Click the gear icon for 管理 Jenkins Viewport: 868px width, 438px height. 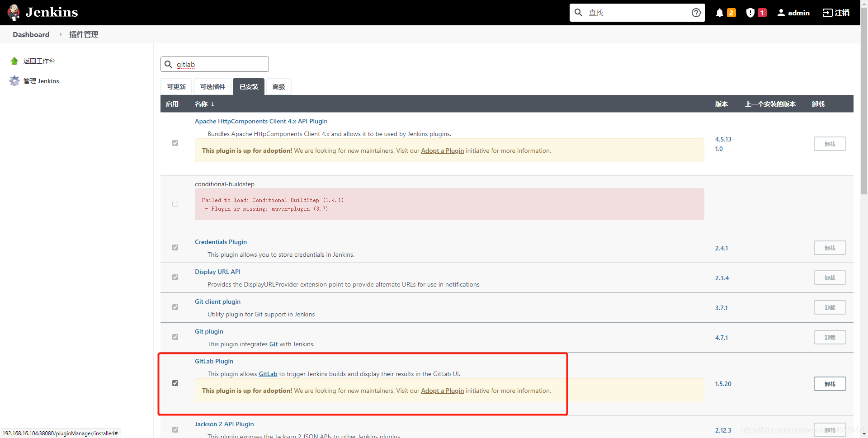tap(14, 81)
